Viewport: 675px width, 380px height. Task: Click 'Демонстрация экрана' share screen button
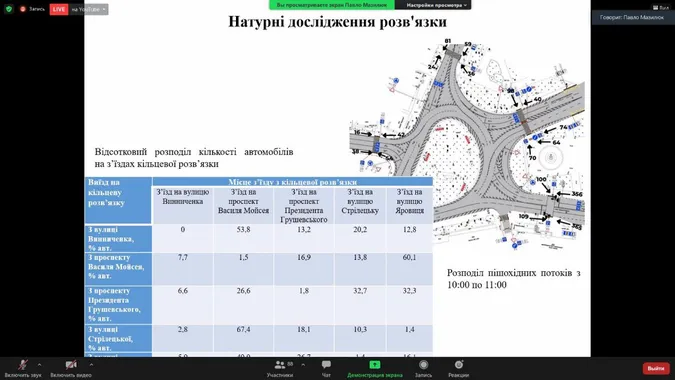coord(375,369)
